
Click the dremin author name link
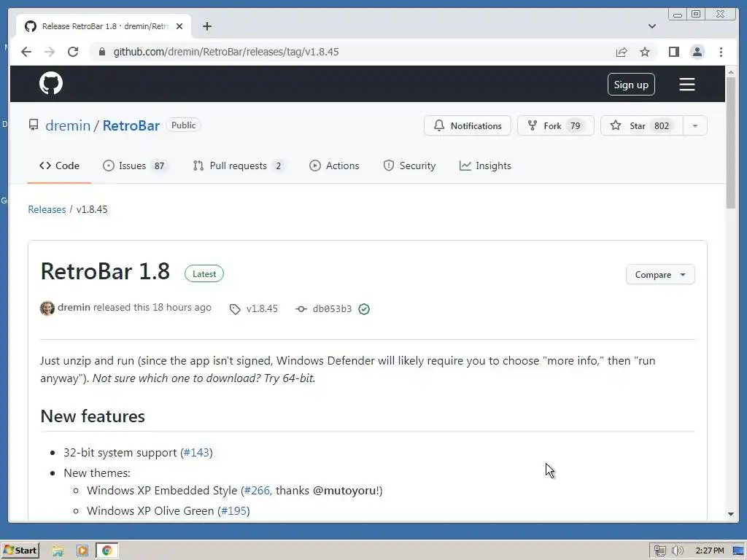(x=74, y=308)
